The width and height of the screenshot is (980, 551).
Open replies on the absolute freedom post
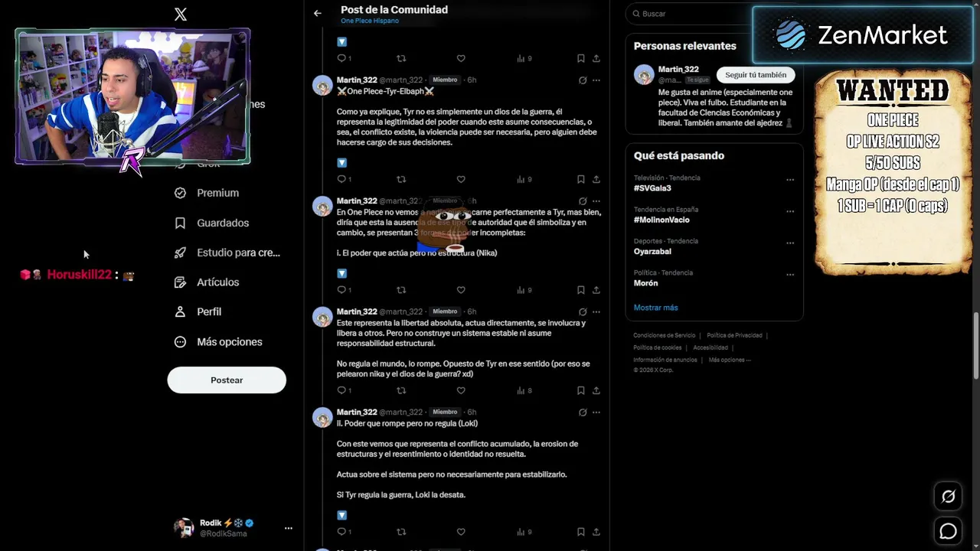(x=344, y=390)
